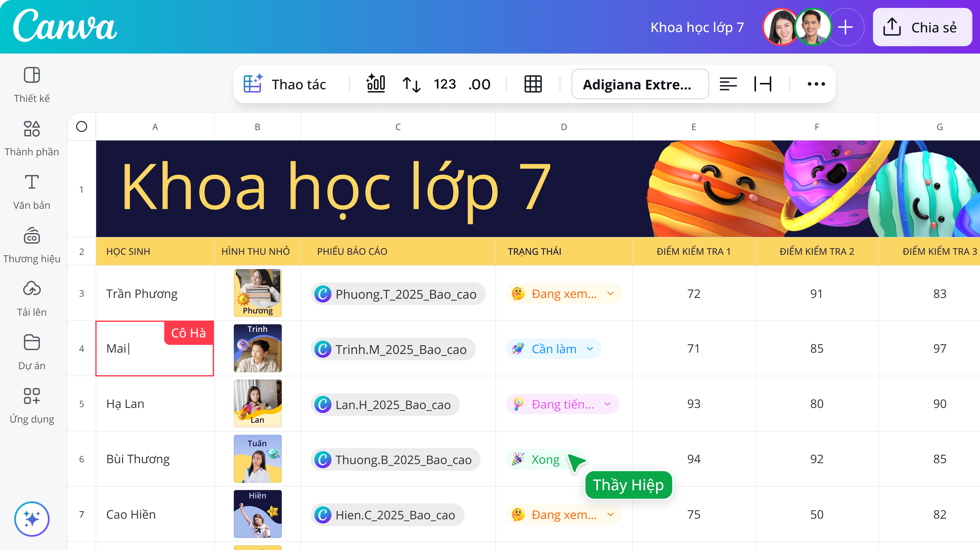Open the three-dot more options menu
The width and height of the screenshot is (980, 550).
click(816, 84)
